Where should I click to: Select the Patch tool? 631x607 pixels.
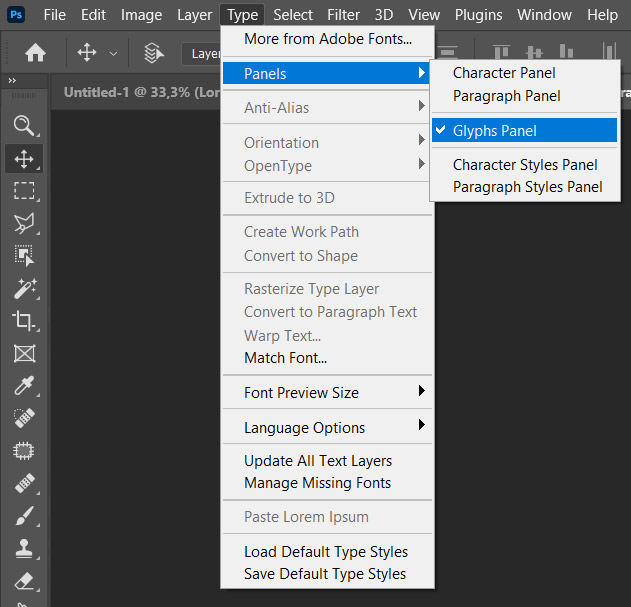click(25, 451)
